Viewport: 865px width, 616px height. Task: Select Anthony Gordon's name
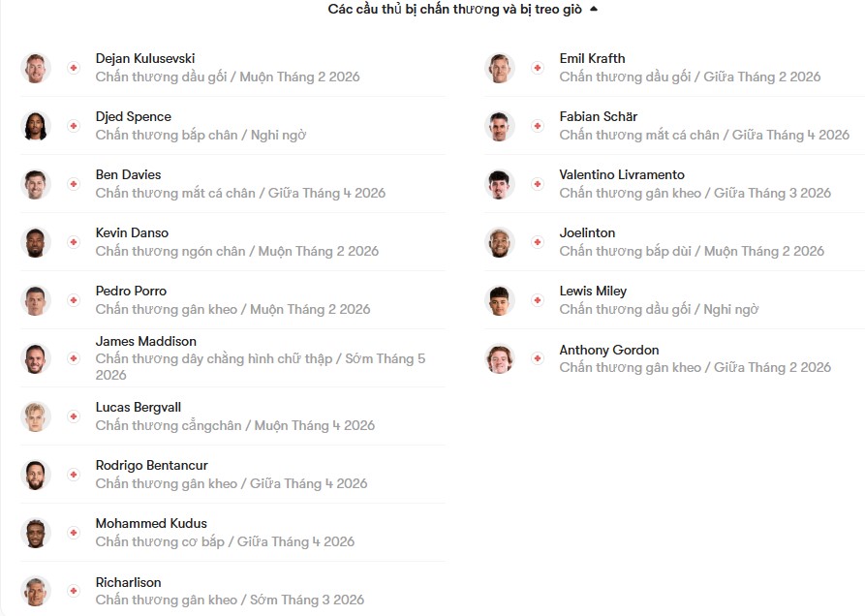pos(609,350)
